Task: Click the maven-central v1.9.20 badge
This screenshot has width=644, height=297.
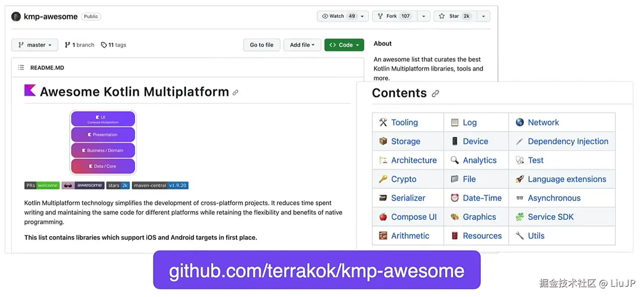Action: point(160,185)
